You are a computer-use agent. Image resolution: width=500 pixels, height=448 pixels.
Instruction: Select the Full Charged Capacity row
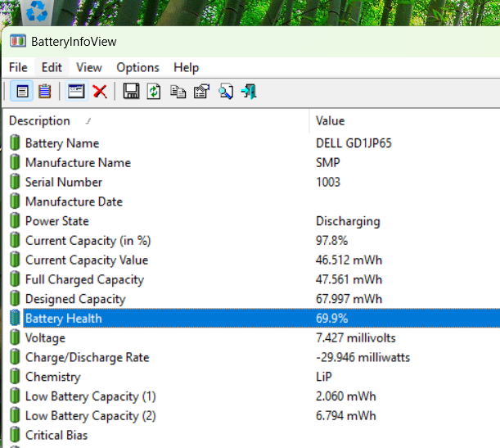point(251,279)
